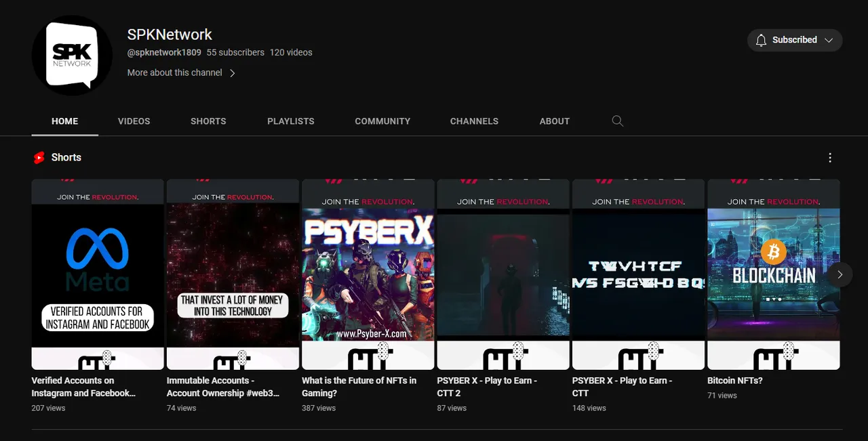Click the 207 views text
The width and height of the screenshot is (868, 441).
(x=49, y=408)
